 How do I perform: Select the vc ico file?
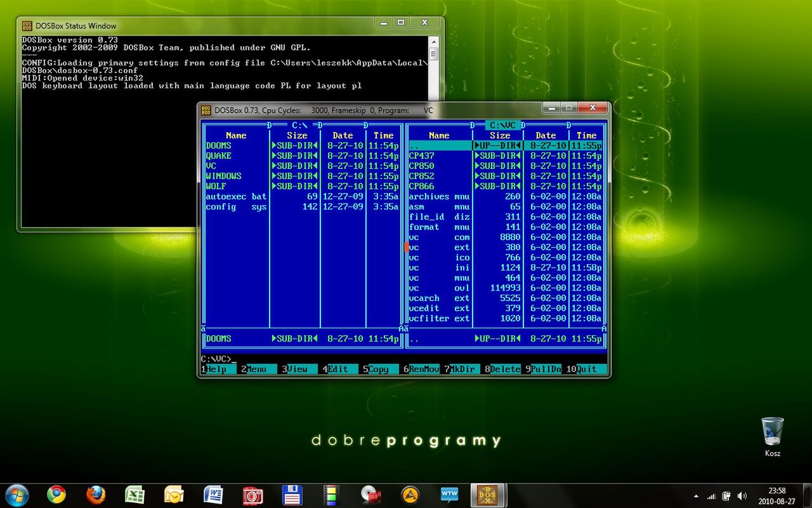(505, 257)
